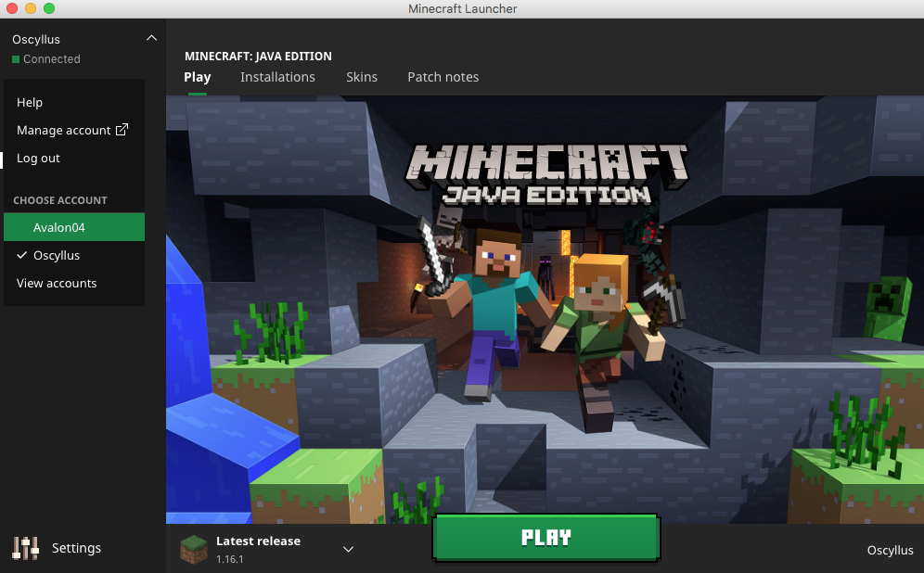
Task: Click the Settings label in sidebar
Action: coord(76,548)
